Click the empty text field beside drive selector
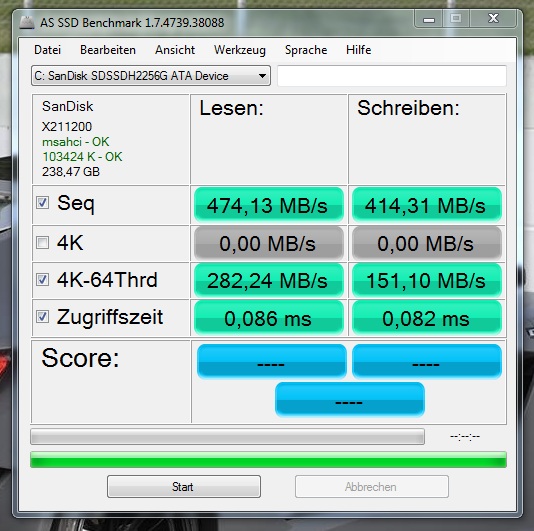The image size is (534, 531). tap(392, 76)
